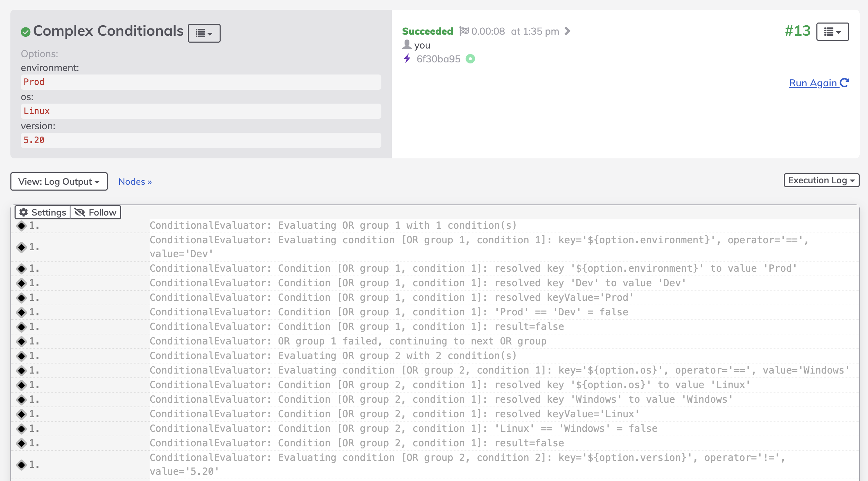Viewport: 868px width, 481px height.
Task: Select the #13 execution number
Action: coord(797,31)
